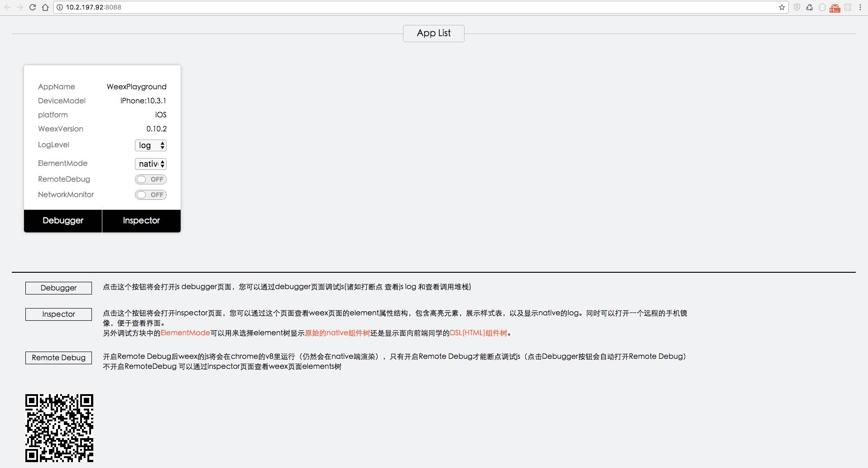This screenshot has width=868, height=468.
Task: Open the LogLevel dropdown
Action: [x=151, y=145]
